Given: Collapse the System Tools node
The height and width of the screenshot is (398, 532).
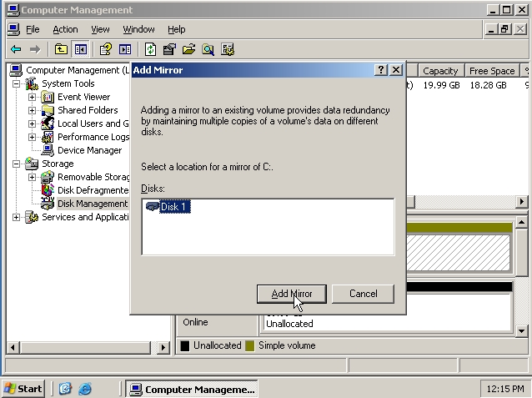Looking at the screenshot, I should pos(16,83).
